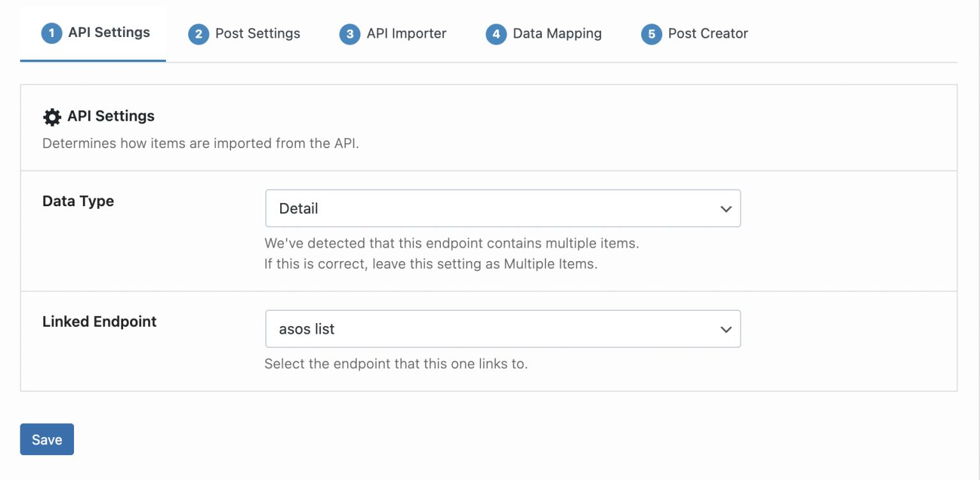Click the circle 5 badge next to Post Creator
980x480 pixels.
pyautogui.click(x=651, y=34)
